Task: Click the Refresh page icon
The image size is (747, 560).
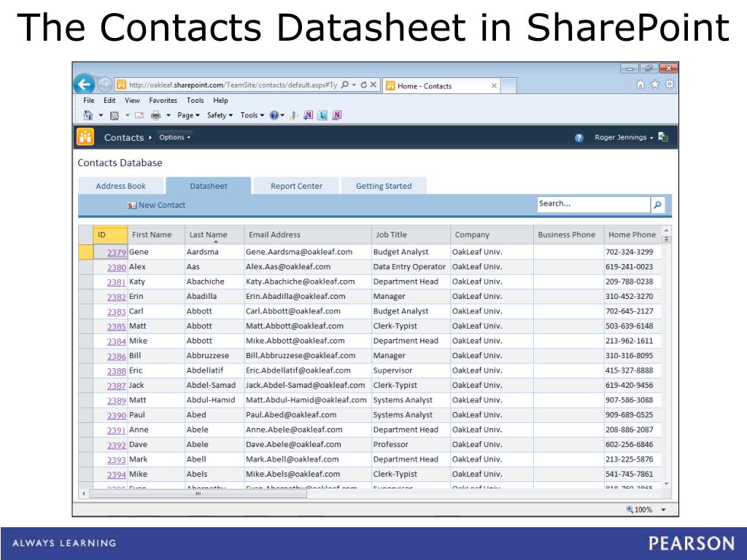Action: [x=363, y=85]
